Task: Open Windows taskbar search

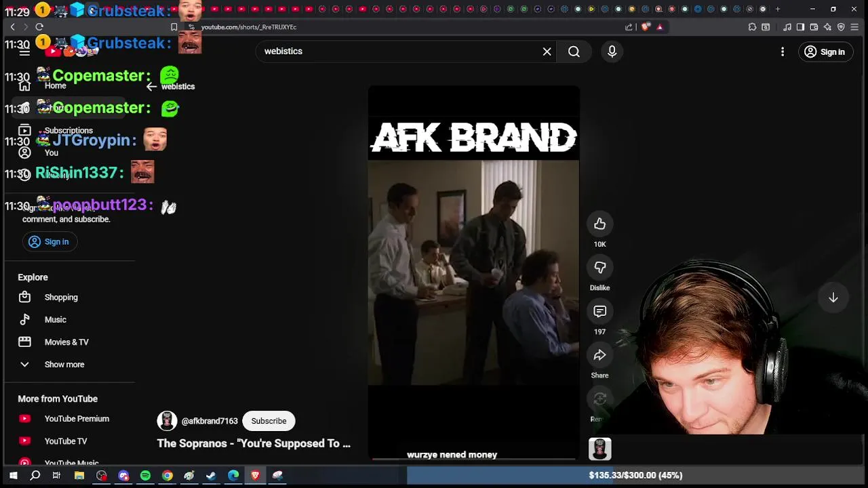Action: pyautogui.click(x=35, y=475)
